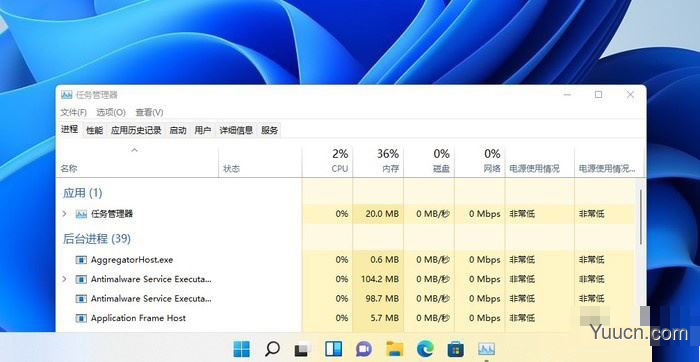Sort by the 网络 column header
700x362 pixels.
point(480,161)
